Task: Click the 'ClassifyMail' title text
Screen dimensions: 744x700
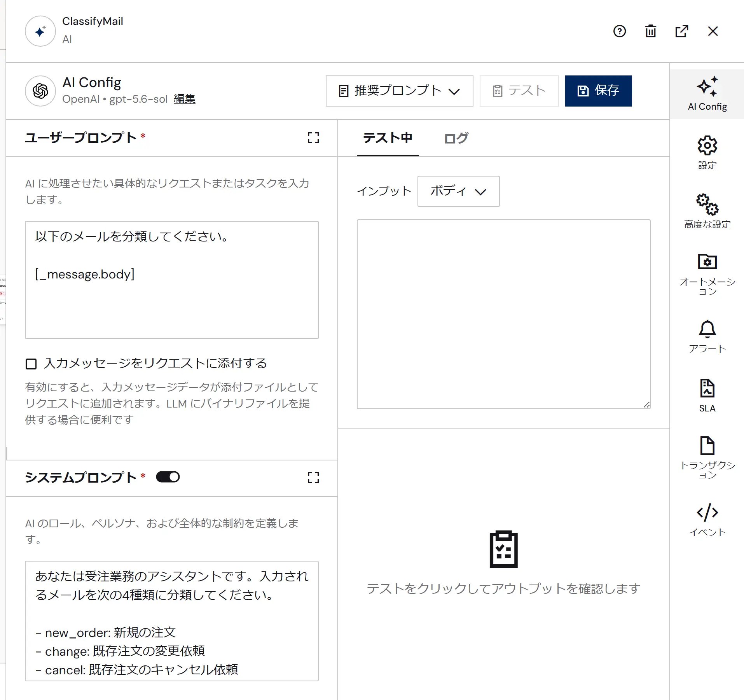Action: 93,21
